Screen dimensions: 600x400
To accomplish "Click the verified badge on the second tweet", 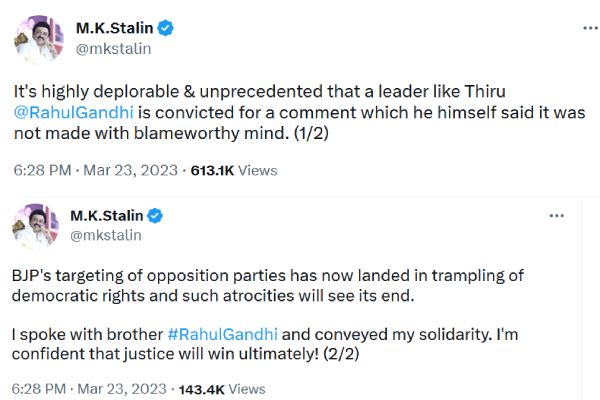I will point(155,215).
